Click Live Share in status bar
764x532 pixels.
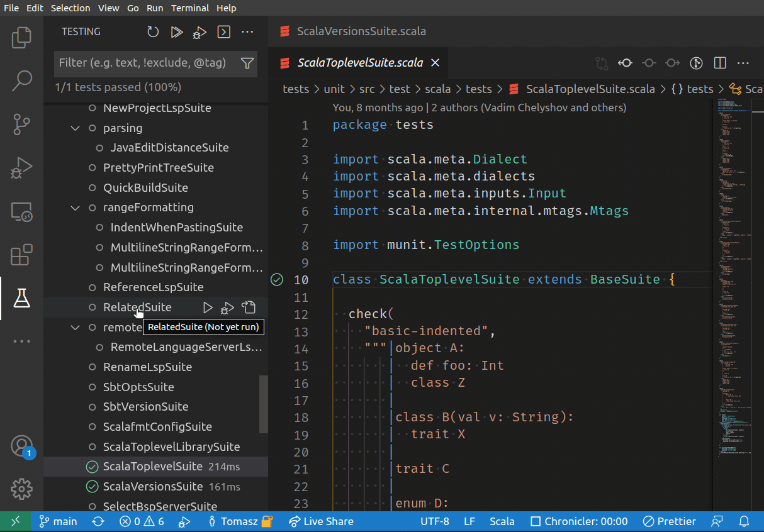point(321,521)
